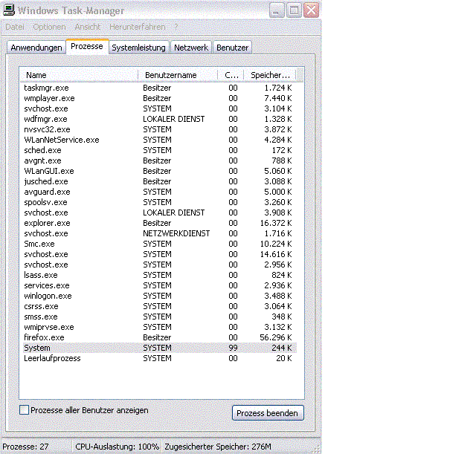The image size is (476, 454).
Task: Open the Ansicht menu
Action: coord(88,27)
